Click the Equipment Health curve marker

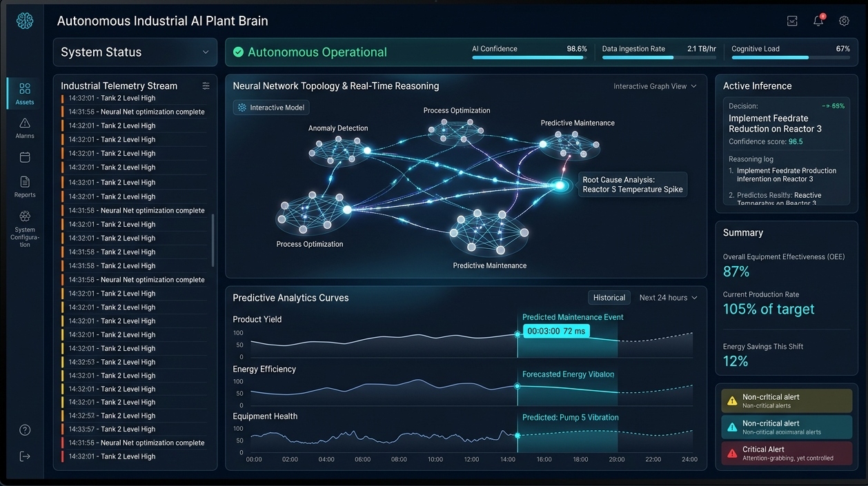point(517,435)
